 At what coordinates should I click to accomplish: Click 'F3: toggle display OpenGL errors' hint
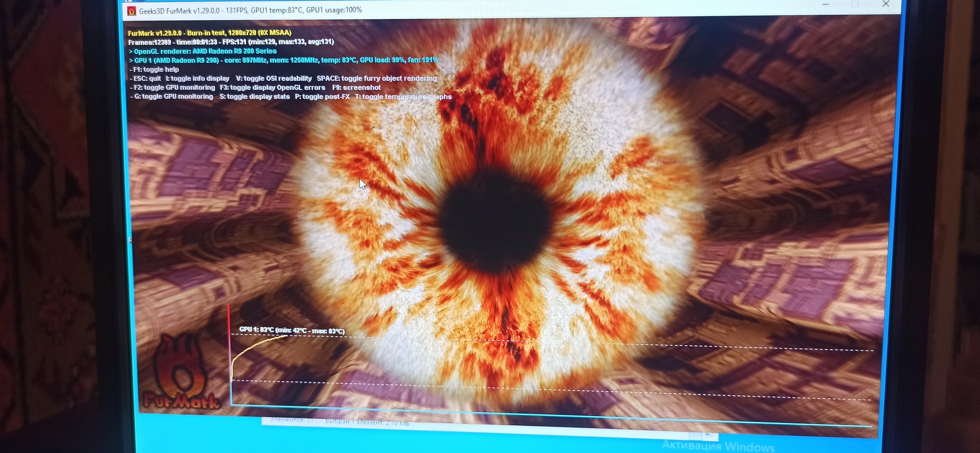pos(272,87)
